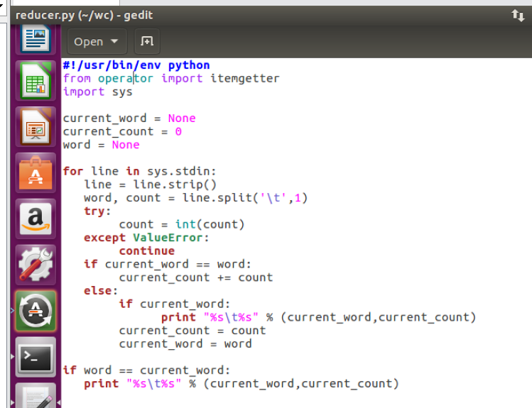The image size is (532, 408).
Task: Place cursor on shebang line '#!/usr/bin/env python'
Action: pyautogui.click(x=136, y=65)
